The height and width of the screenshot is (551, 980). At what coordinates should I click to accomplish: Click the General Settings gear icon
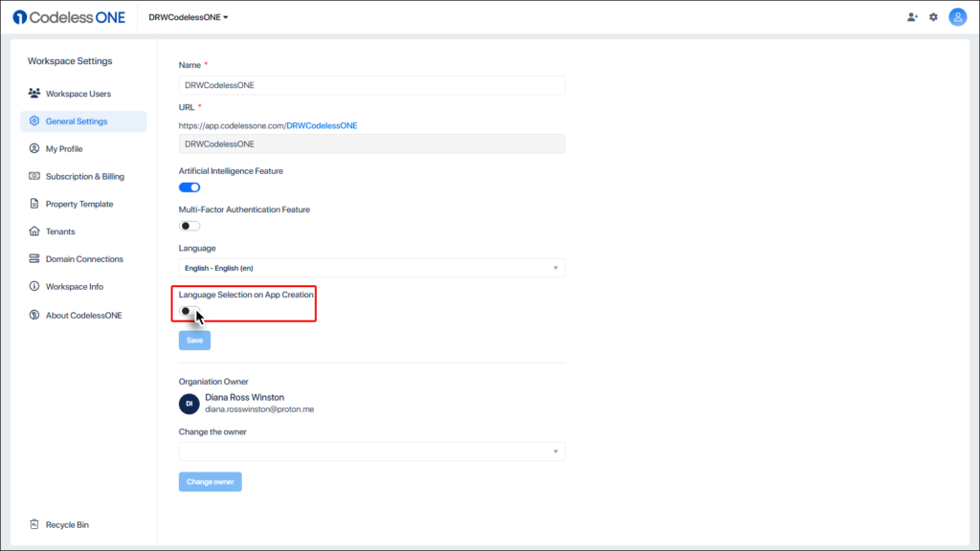34,121
